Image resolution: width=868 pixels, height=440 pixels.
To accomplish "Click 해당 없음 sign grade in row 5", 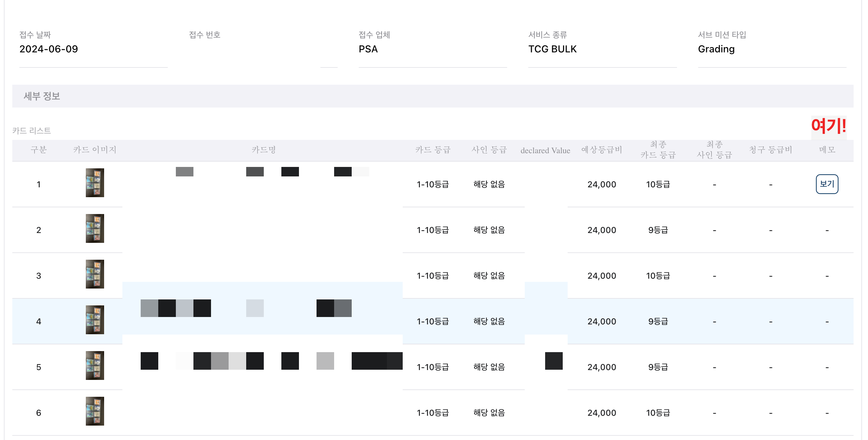I will (x=489, y=367).
